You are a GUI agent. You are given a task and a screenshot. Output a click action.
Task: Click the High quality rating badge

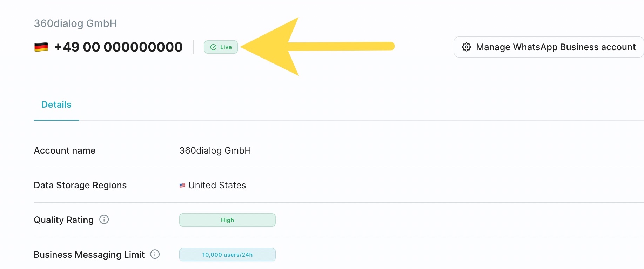pos(227,220)
